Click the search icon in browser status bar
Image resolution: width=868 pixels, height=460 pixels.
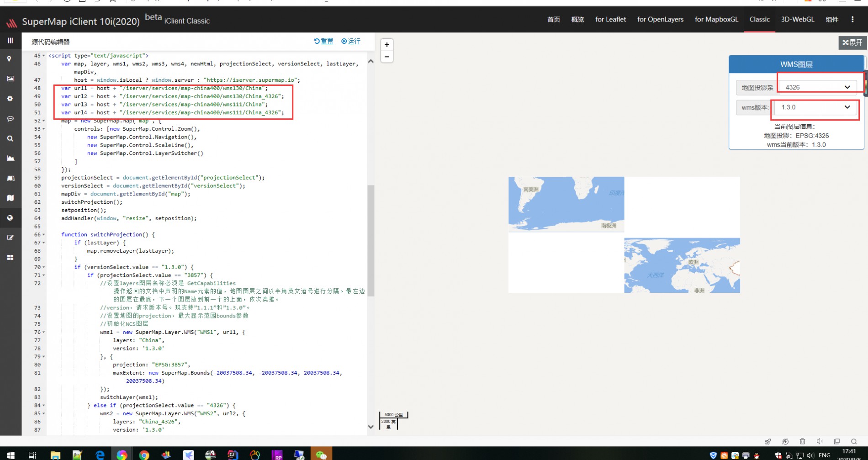[853, 441]
